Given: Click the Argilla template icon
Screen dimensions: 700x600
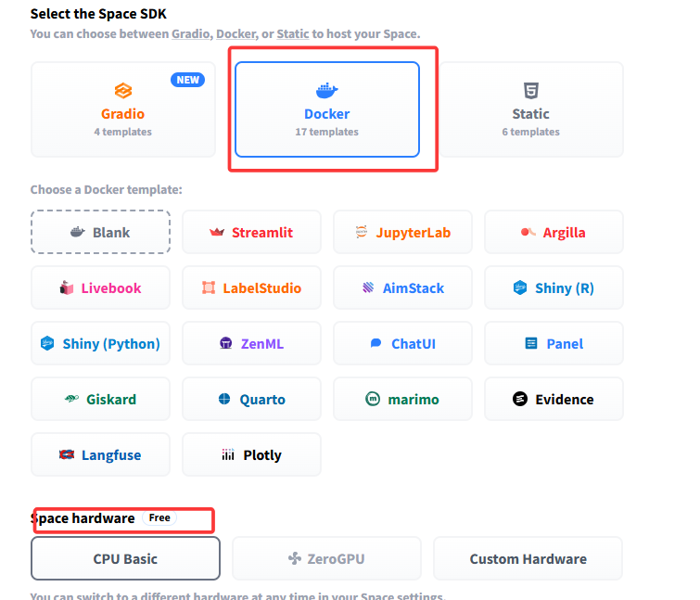Looking at the screenshot, I should click(x=528, y=233).
